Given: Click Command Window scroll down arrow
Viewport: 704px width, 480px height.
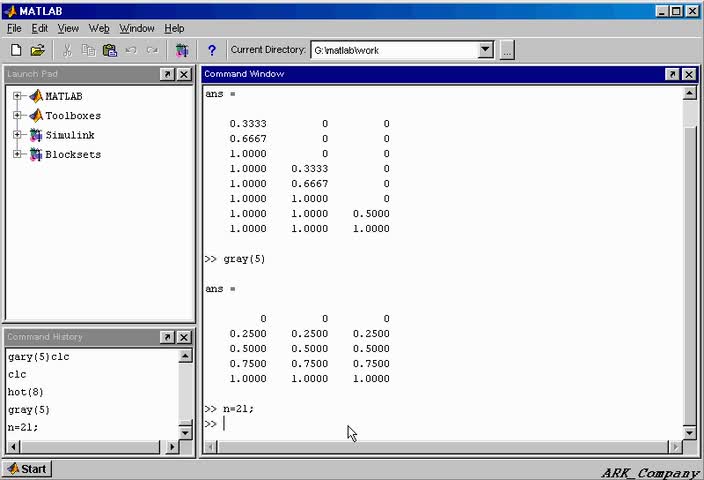Looking at the screenshot, I should coord(690,432).
